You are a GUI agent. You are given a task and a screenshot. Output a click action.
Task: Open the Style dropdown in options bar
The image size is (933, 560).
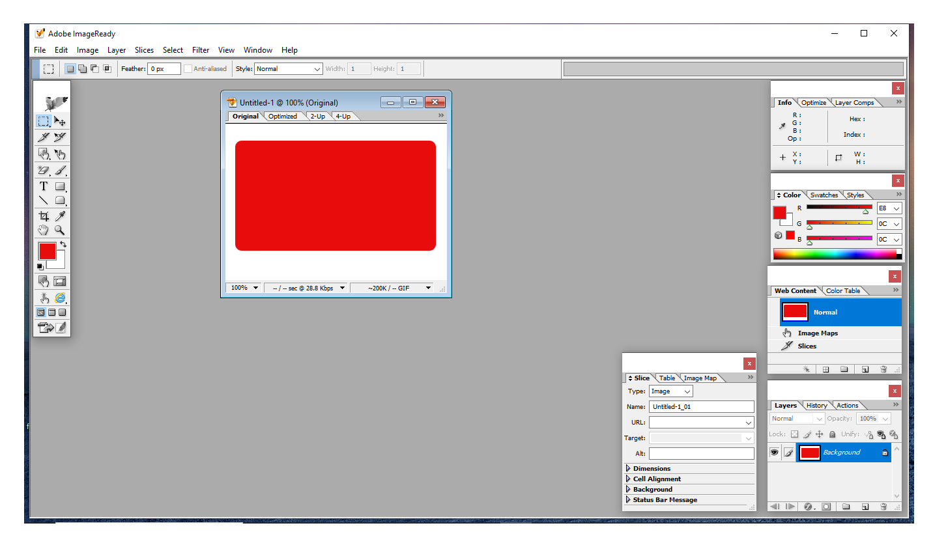(289, 69)
